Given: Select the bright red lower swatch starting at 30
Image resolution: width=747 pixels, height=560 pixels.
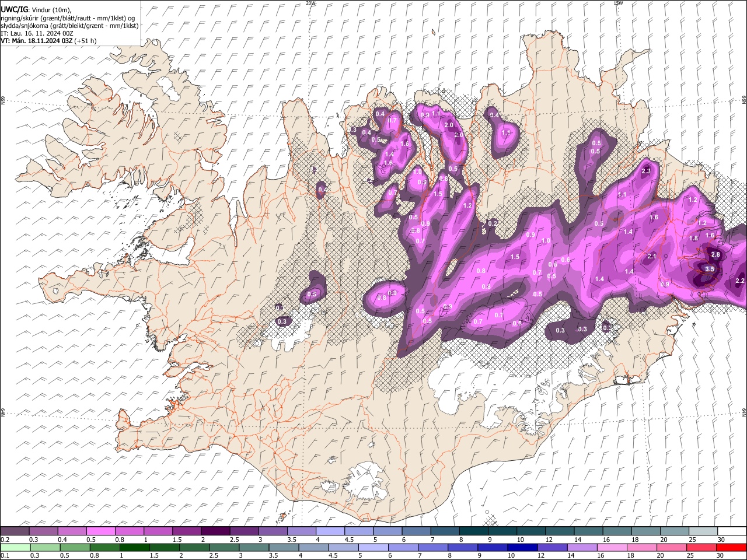Looking at the screenshot, I should [731, 547].
